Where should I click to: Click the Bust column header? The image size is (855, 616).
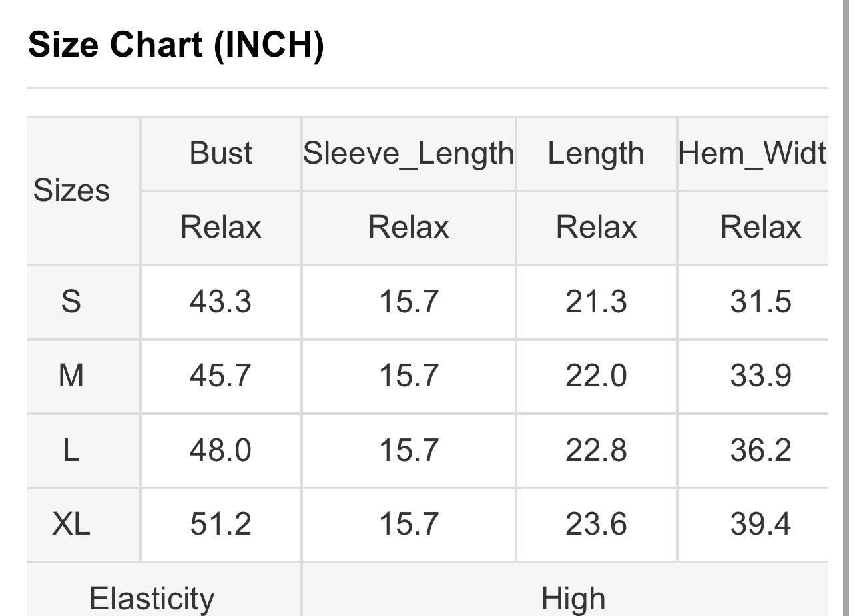click(220, 154)
